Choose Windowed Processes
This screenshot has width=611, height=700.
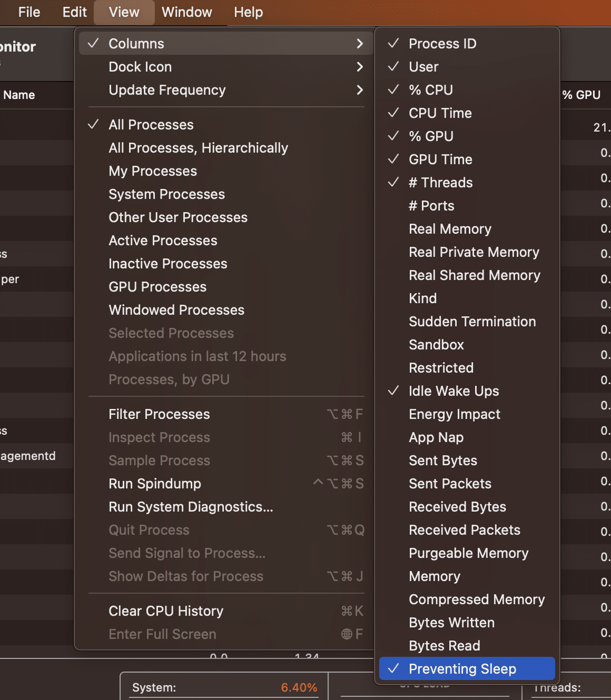coord(226,310)
